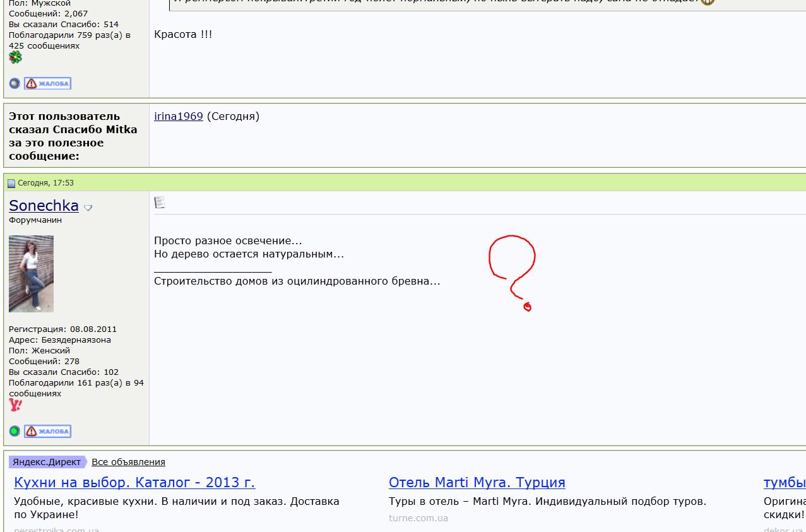Open the Все объявления link

tap(128, 462)
